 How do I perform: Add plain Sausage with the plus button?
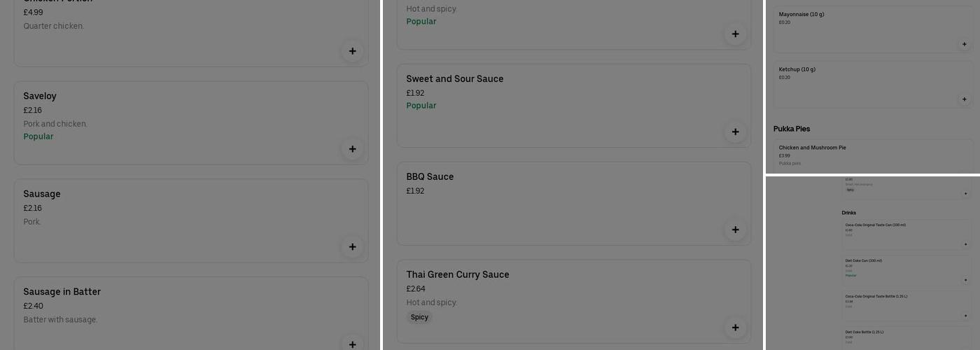(x=352, y=247)
